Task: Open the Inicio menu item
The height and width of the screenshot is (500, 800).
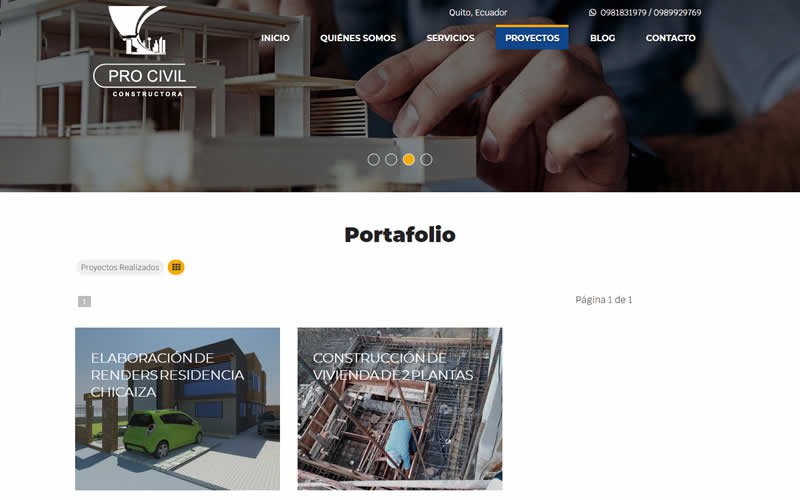Action: coord(275,38)
